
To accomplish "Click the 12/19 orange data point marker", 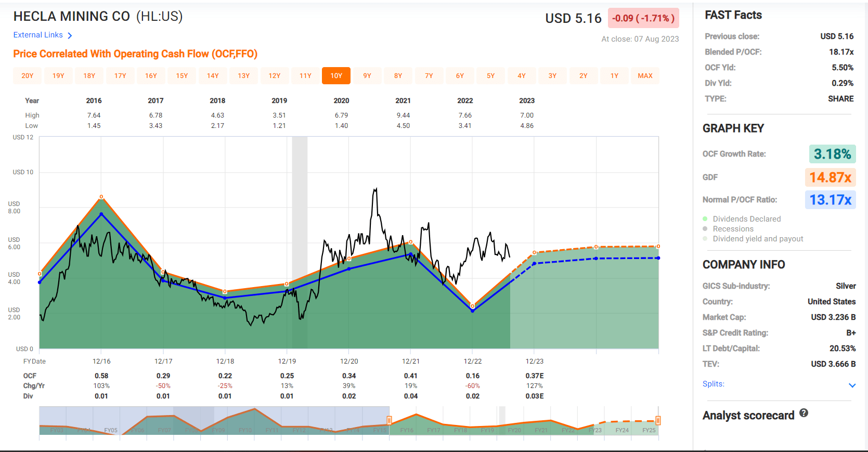I will (287, 284).
